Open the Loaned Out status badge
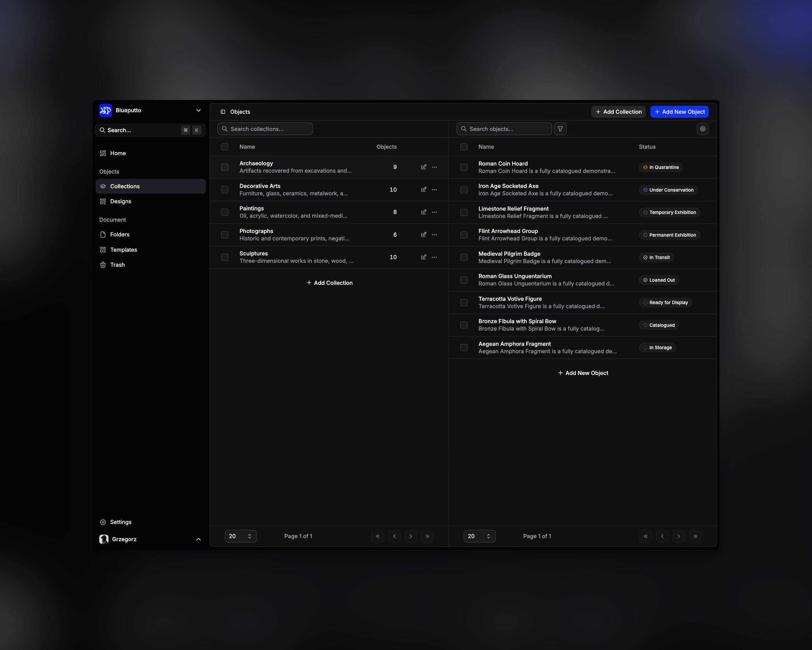This screenshot has height=650, width=812. coord(659,280)
